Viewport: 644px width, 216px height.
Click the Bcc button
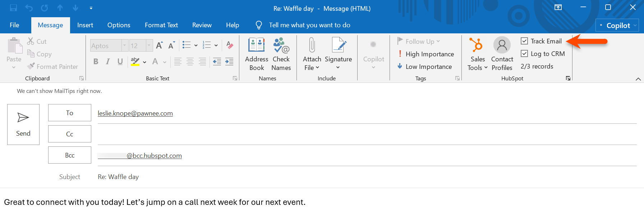pyautogui.click(x=70, y=155)
